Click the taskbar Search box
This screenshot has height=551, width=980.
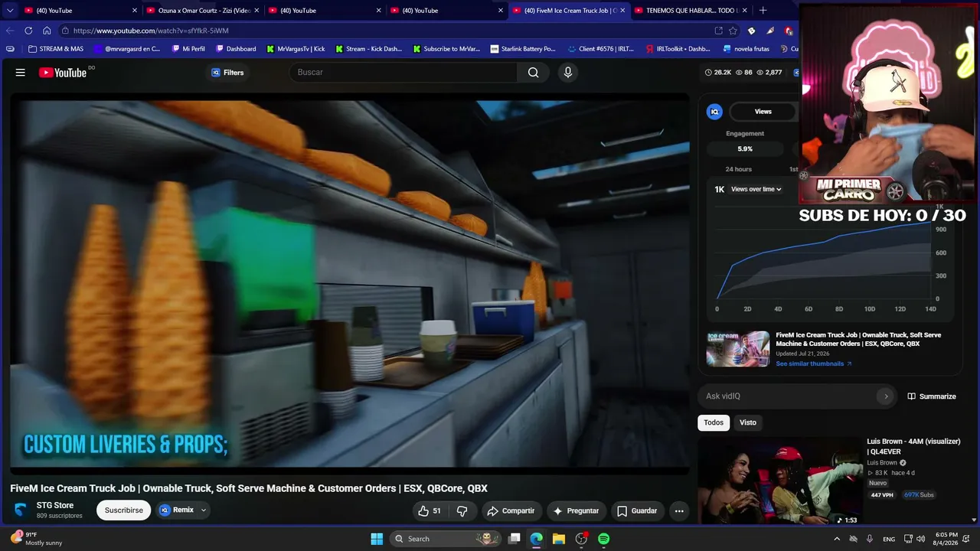click(446, 539)
